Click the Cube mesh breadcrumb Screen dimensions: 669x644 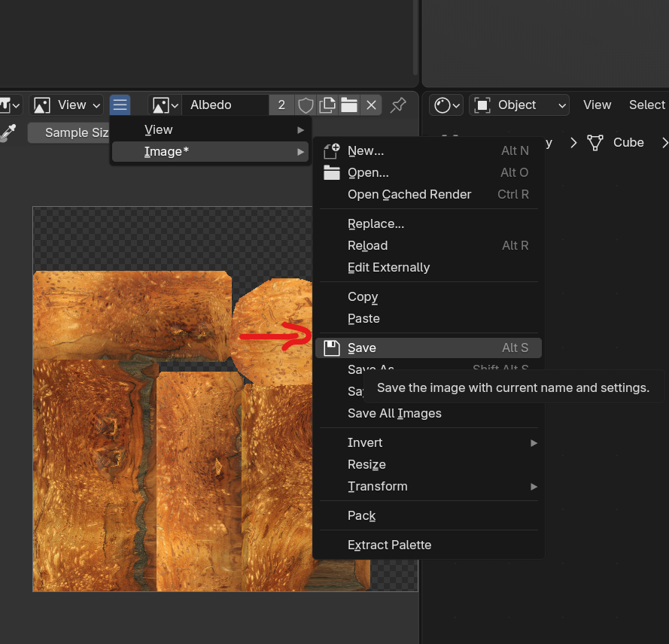point(616,142)
